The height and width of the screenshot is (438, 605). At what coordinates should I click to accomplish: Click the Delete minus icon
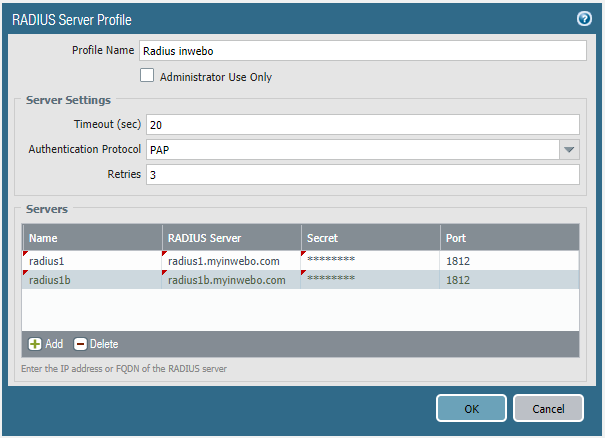80,344
